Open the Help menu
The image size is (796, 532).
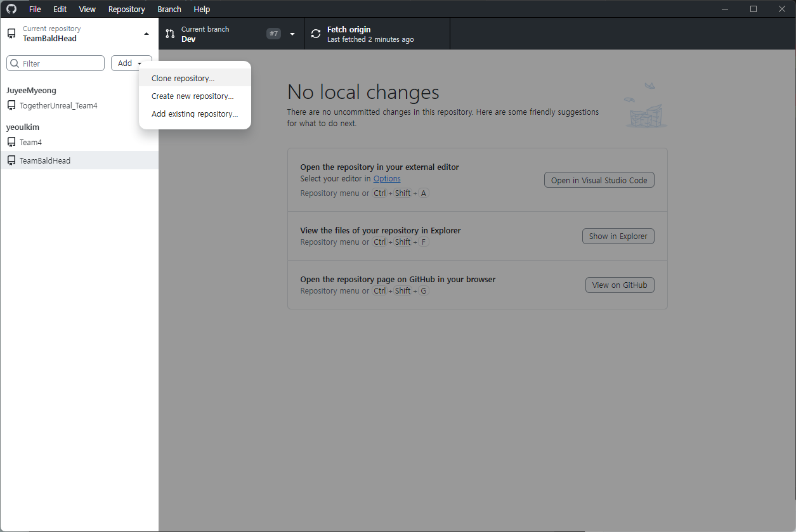202,9
